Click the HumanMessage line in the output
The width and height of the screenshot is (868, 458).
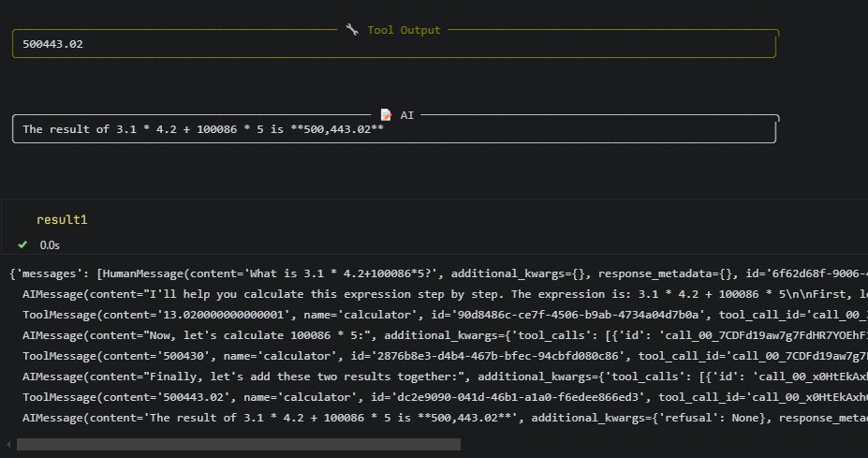(x=438, y=273)
